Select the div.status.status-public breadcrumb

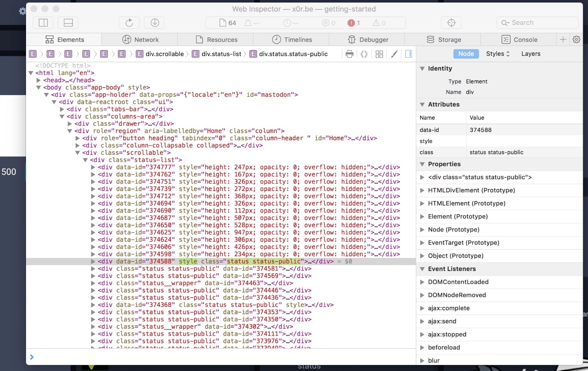(288, 54)
